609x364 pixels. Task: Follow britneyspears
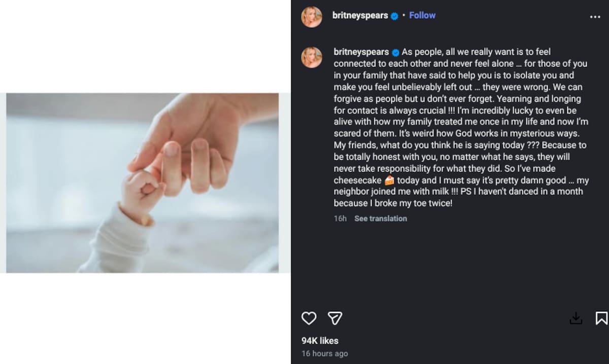(x=422, y=15)
